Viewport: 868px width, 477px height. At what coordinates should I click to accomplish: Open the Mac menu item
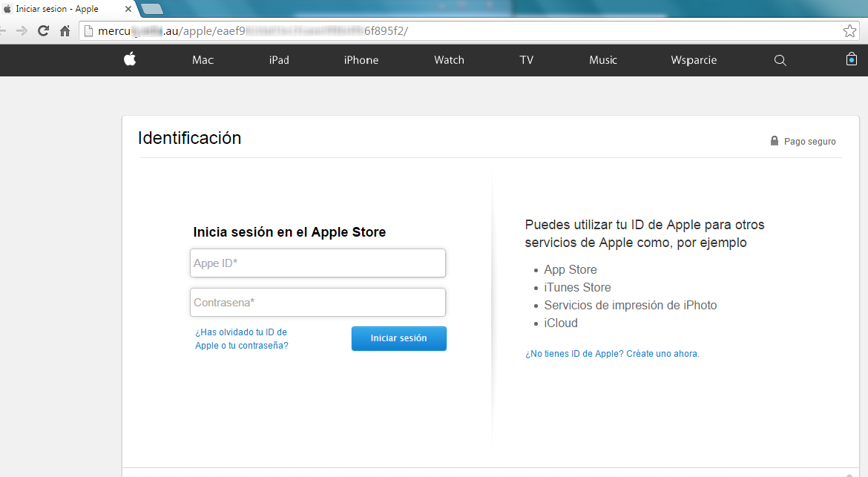click(x=203, y=60)
